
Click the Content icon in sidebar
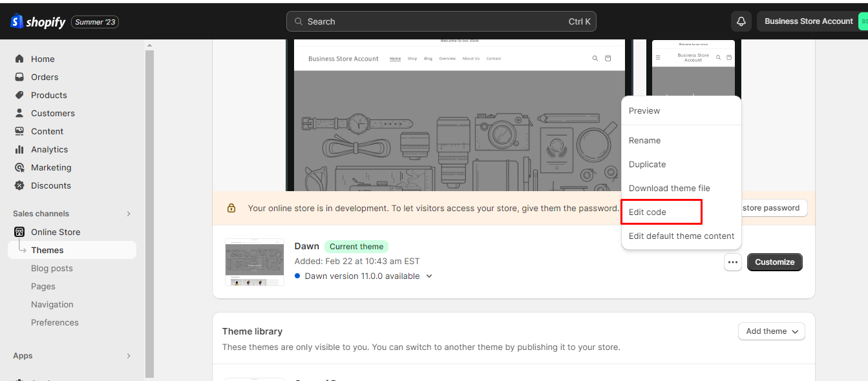coord(19,131)
